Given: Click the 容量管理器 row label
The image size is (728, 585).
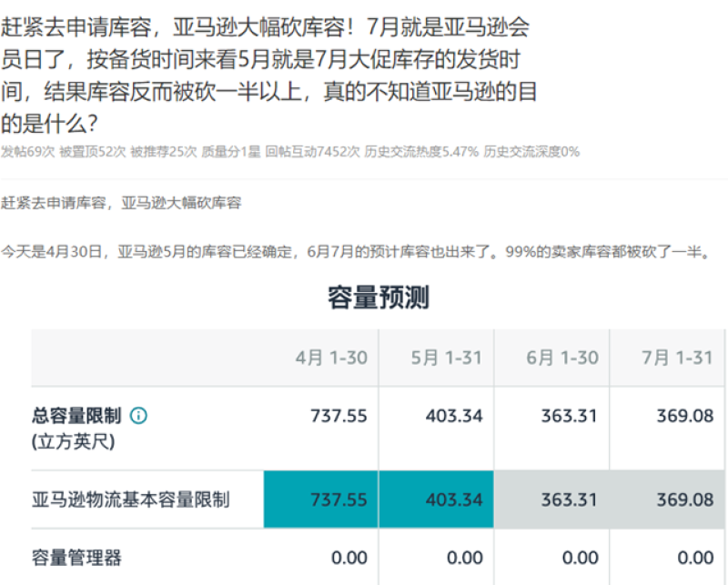Looking at the screenshot, I should pyautogui.click(x=76, y=557).
